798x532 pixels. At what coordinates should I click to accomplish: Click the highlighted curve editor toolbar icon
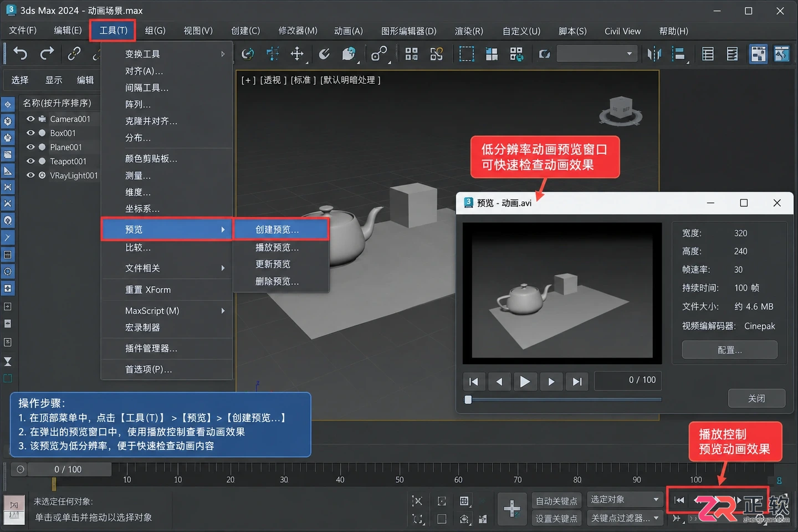(x=758, y=54)
